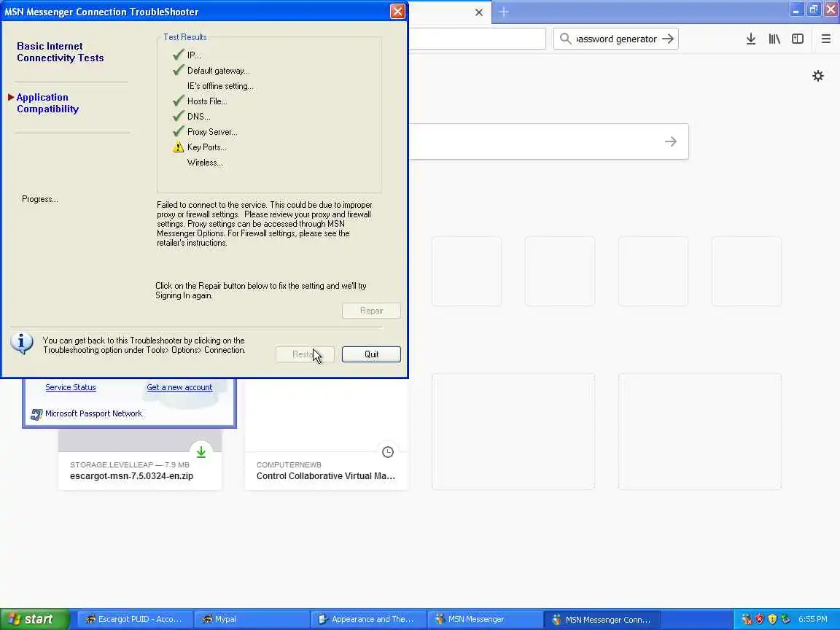Click the password generator search field
The height and width of the screenshot is (630, 840).
(x=616, y=39)
